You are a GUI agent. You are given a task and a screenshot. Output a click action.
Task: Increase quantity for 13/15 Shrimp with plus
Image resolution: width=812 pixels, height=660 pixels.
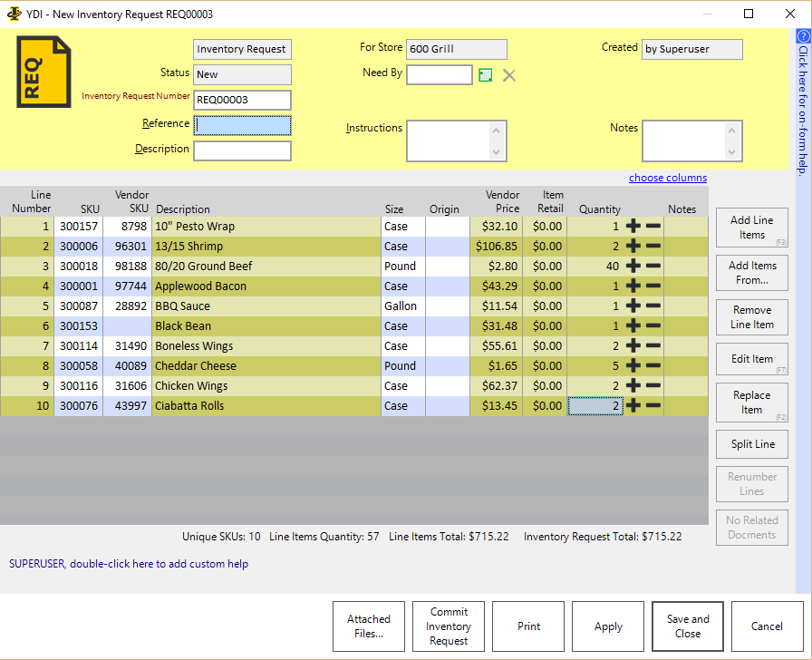coord(633,247)
